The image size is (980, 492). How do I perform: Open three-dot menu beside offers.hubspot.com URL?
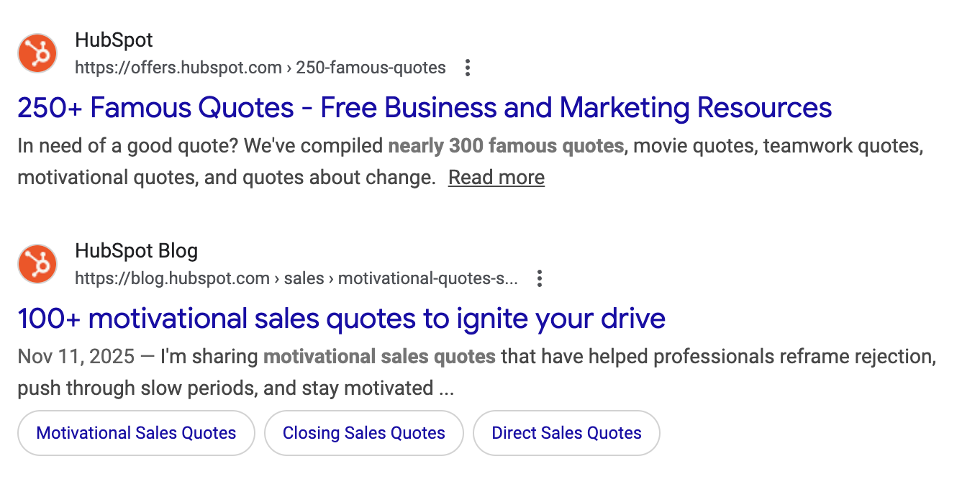(x=468, y=68)
